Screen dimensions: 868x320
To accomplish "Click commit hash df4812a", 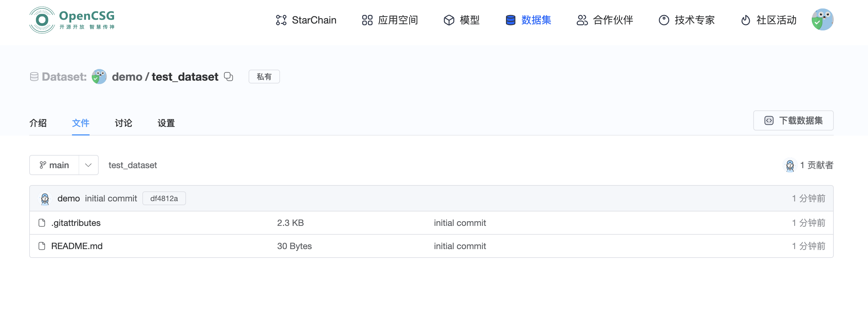I will pos(164,199).
